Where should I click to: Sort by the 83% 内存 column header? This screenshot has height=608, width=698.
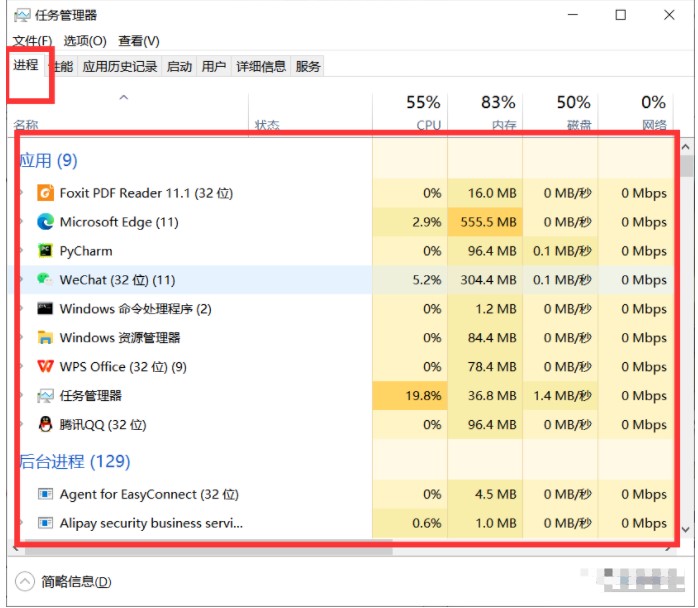click(x=485, y=112)
